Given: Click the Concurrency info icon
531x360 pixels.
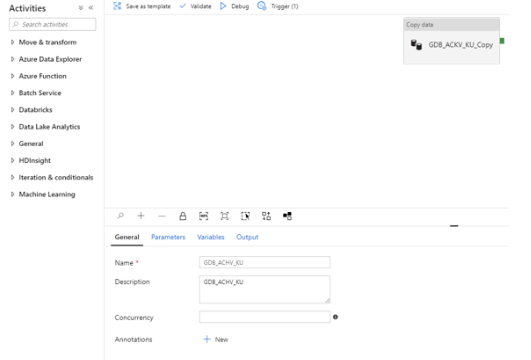Looking at the screenshot, I should pyautogui.click(x=335, y=317).
